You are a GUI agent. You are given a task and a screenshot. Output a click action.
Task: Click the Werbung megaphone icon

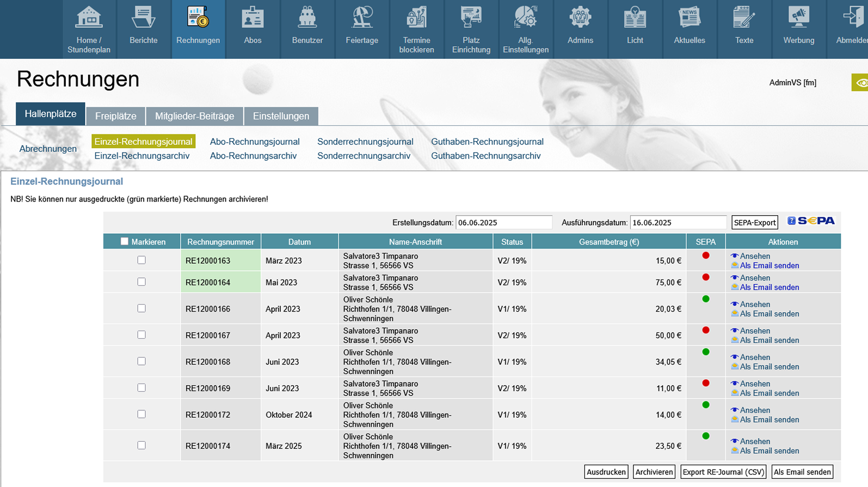point(799,18)
